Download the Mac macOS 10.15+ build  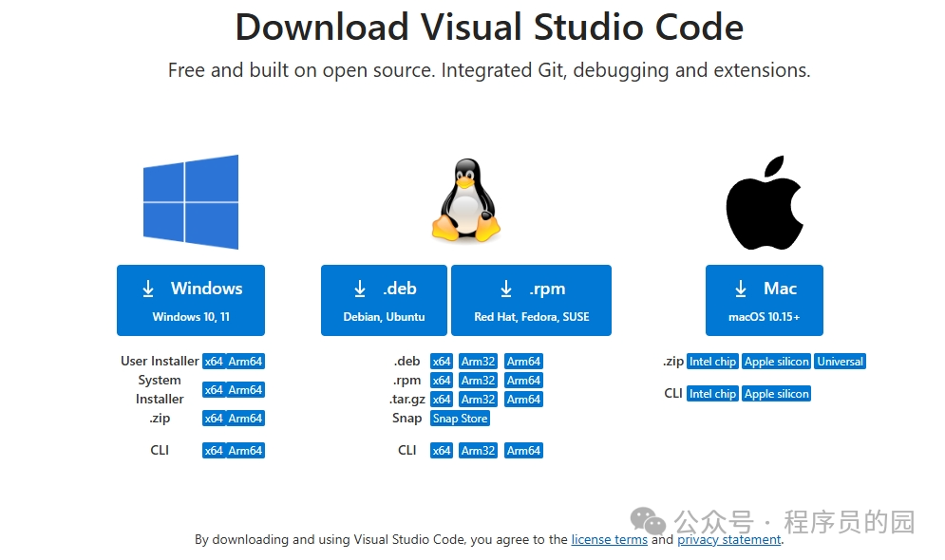pos(765,300)
